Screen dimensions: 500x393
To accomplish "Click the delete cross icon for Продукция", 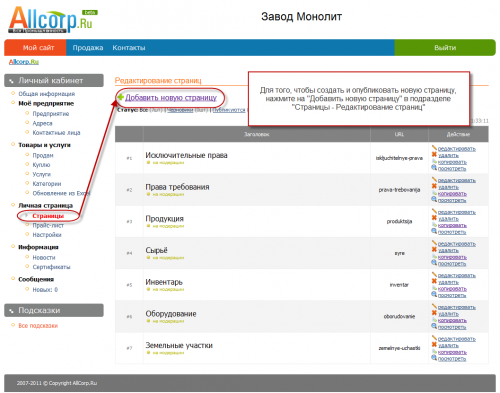I will click(434, 218).
